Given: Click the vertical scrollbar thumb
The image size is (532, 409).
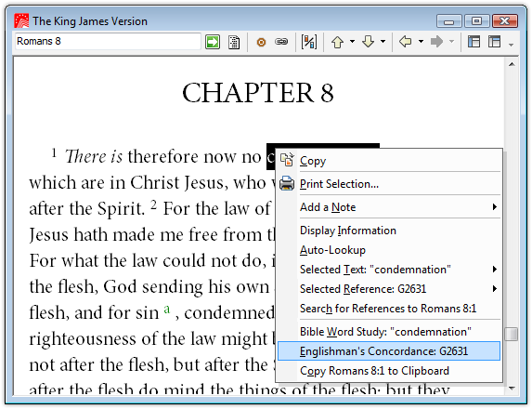Looking at the screenshot, I should [x=511, y=334].
